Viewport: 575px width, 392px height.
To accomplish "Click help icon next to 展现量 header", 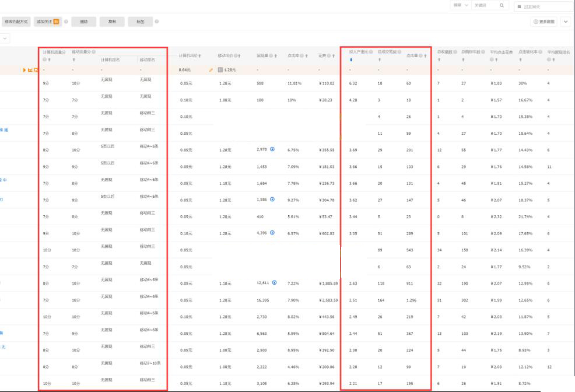I will coord(271,56).
